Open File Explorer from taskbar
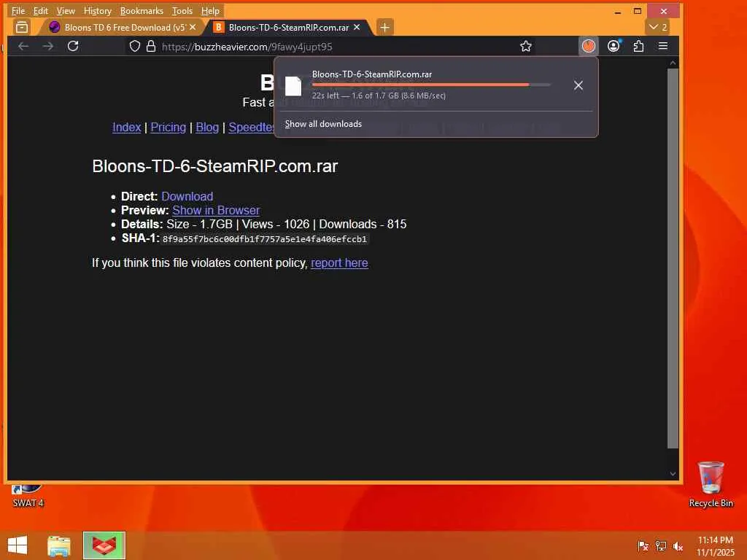Screen dimensions: 747x560 tap(59, 545)
